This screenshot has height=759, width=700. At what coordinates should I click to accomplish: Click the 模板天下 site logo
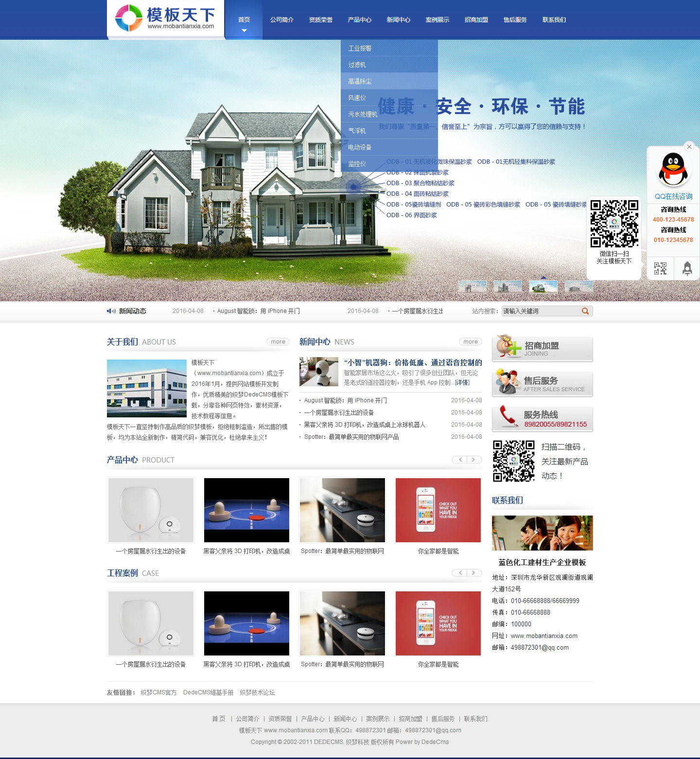(165, 18)
